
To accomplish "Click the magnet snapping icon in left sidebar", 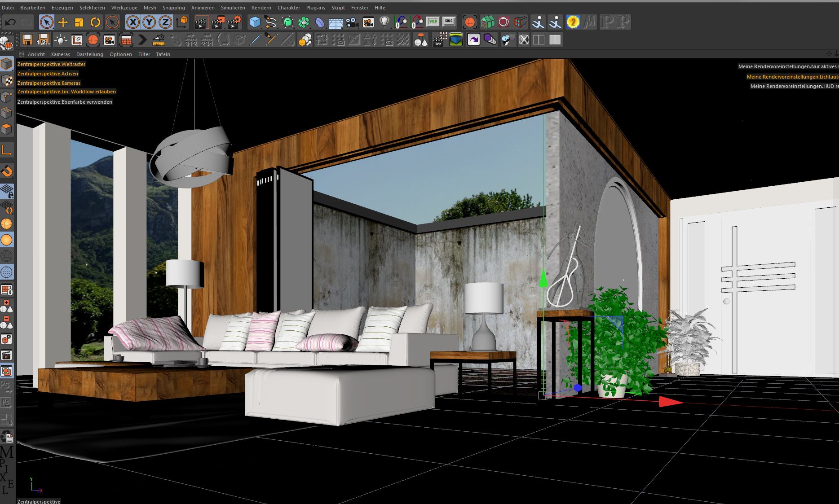I will pyautogui.click(x=7, y=171).
